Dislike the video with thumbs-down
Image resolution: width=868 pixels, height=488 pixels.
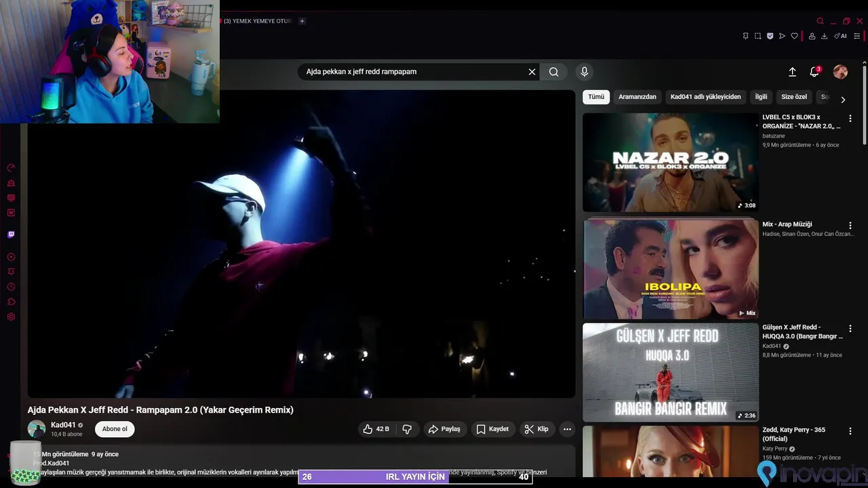[x=407, y=429]
